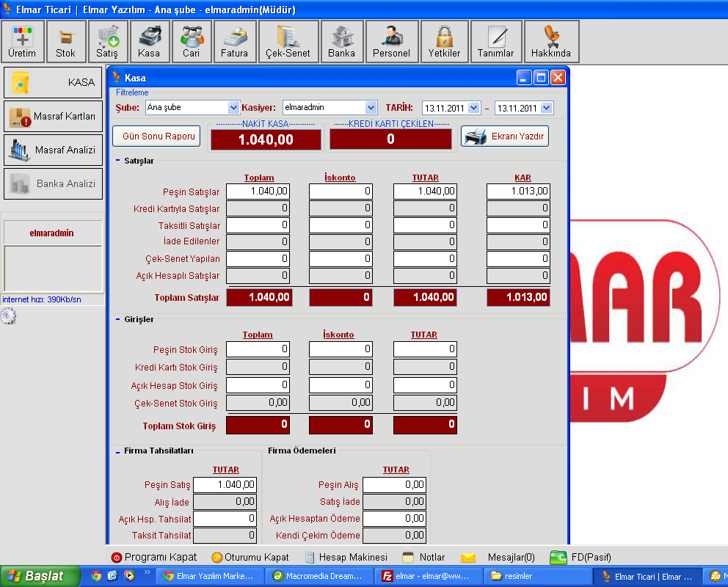Viewport: 728px width, 587px height.
Task: Click the Taksitli Satışlar İskonto field
Action: 341,225
